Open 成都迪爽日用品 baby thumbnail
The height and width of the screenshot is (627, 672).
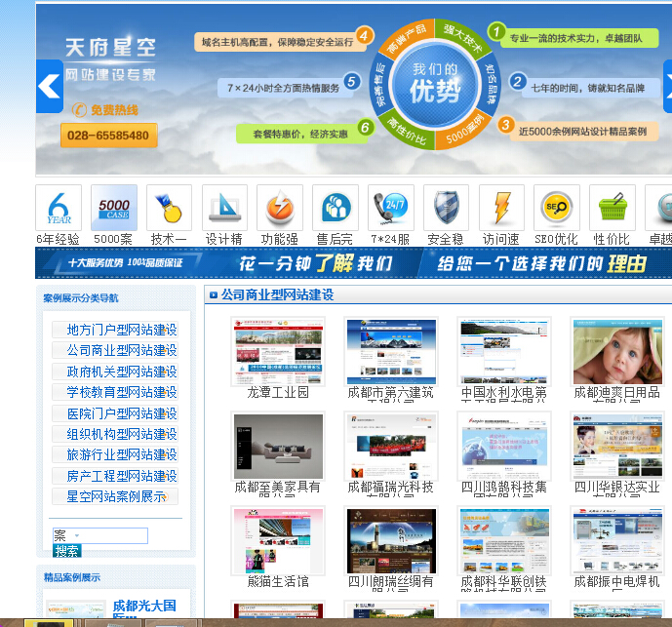tap(617, 351)
